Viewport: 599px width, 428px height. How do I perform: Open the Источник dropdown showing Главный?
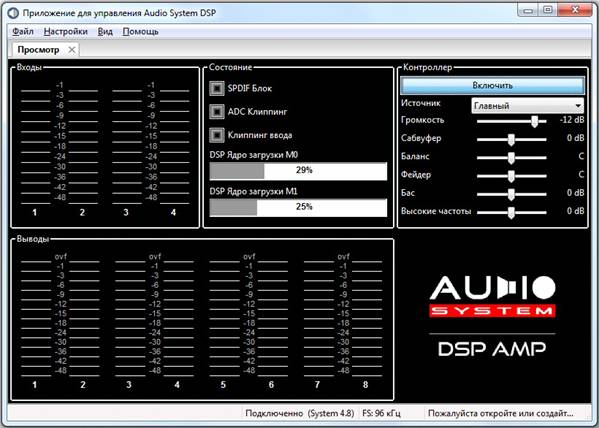(x=528, y=105)
